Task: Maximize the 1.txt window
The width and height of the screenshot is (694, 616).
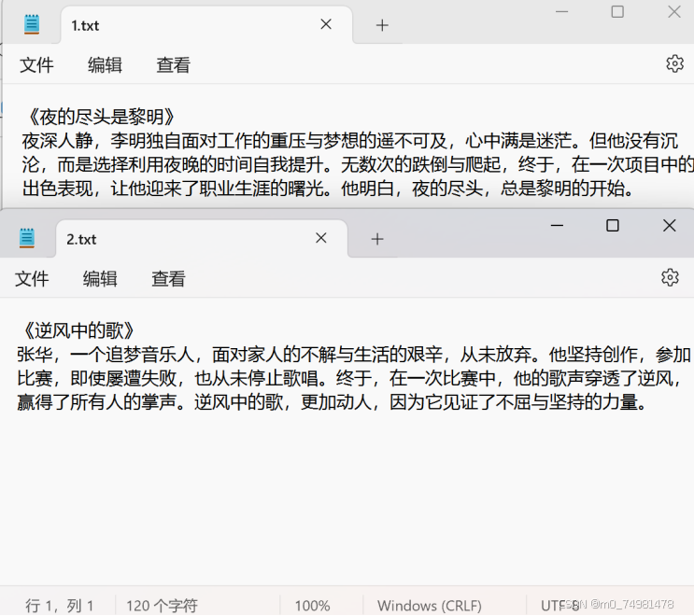Action: pyautogui.click(x=617, y=11)
